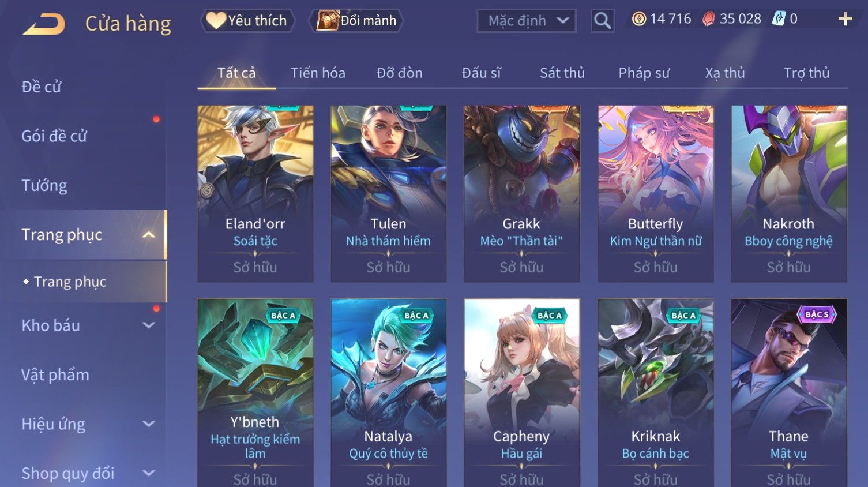Open Đổi mảnh fragment exchange

[356, 21]
